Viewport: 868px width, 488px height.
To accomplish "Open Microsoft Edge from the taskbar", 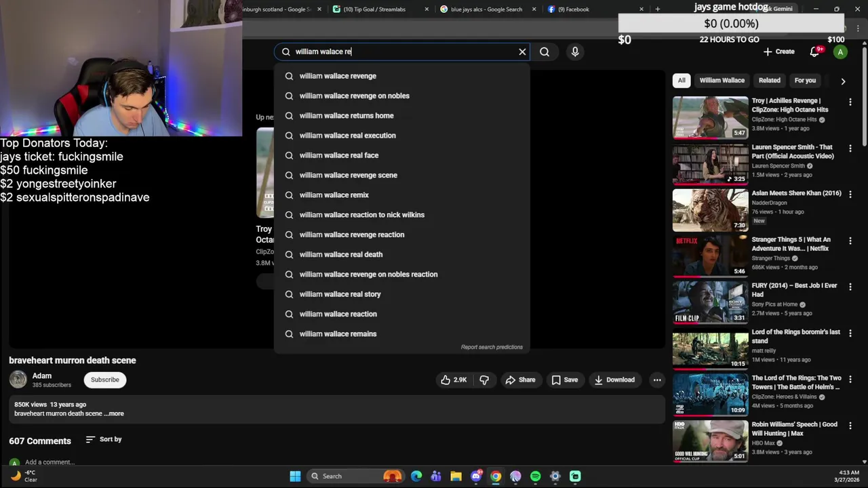I will click(416, 476).
